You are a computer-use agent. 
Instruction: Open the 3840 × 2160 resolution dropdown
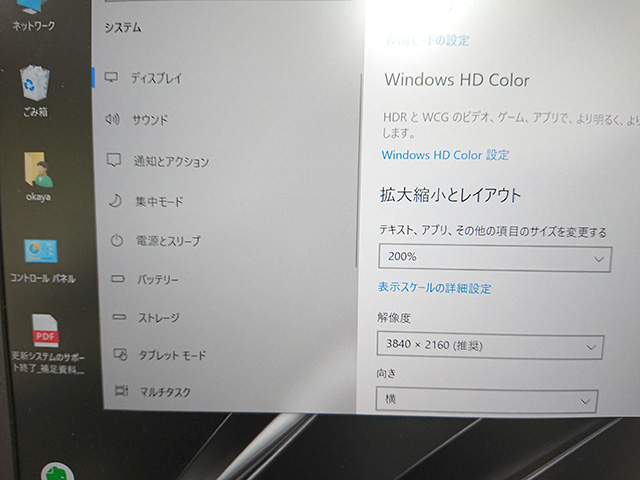tap(490, 346)
